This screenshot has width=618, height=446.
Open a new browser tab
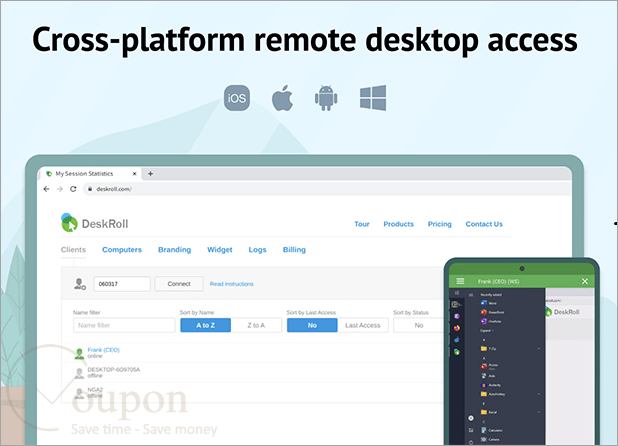point(150,174)
